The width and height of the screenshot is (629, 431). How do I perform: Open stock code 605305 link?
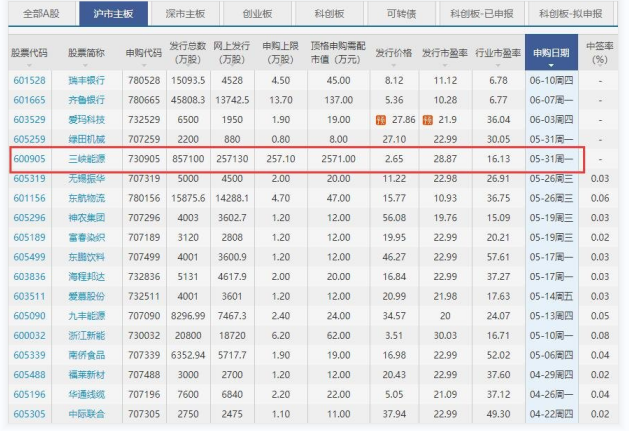[x=29, y=414]
